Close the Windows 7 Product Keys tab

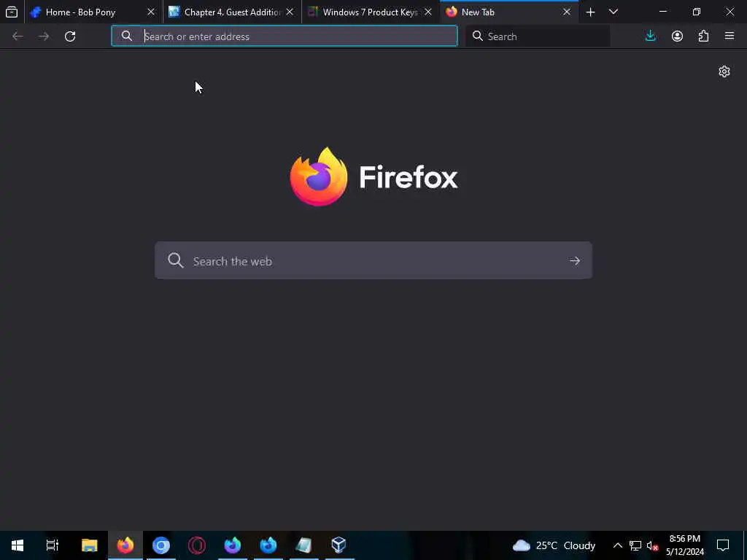428,12
